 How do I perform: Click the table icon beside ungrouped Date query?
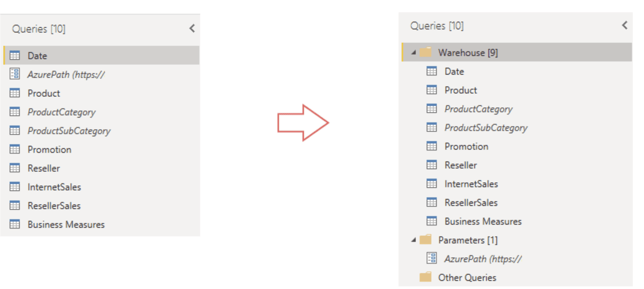point(15,56)
